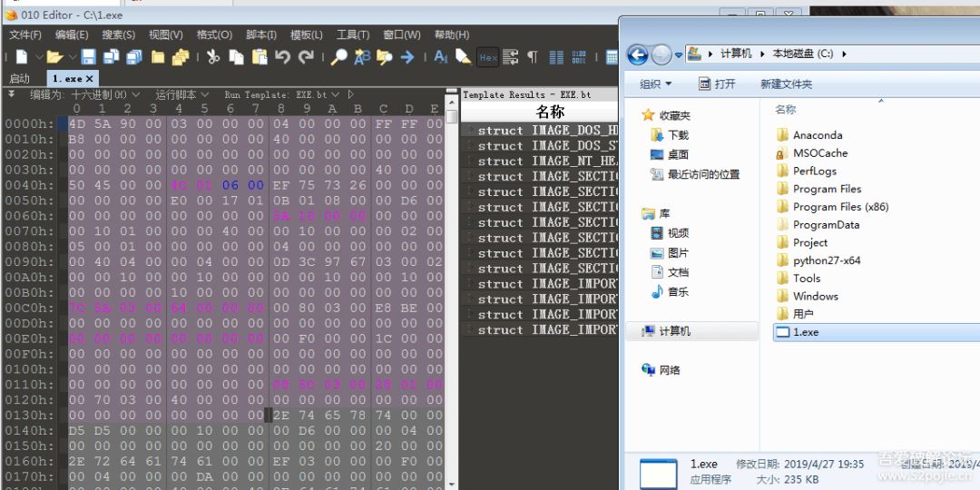Click 新建文件夹 in Explorer toolbar
Image resolution: width=980 pixels, height=490 pixels.
786,83
